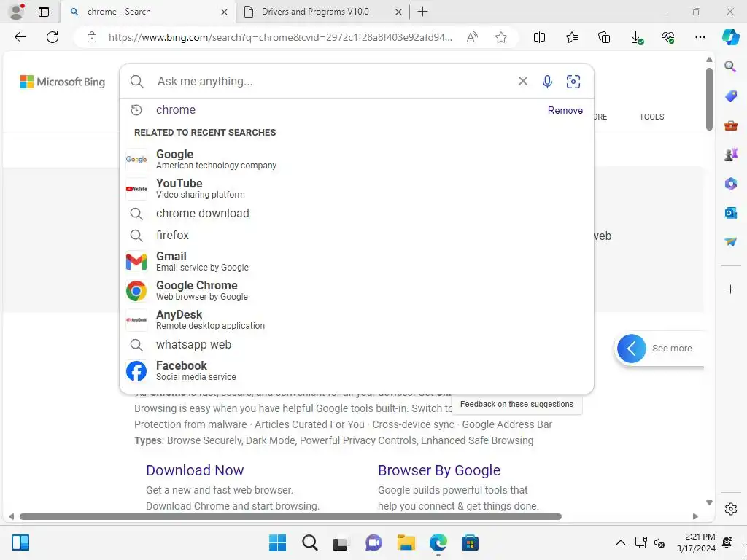Viewport: 747px width, 560px height.
Task: Pick the whatsapp web suggestion
Action: click(356, 344)
